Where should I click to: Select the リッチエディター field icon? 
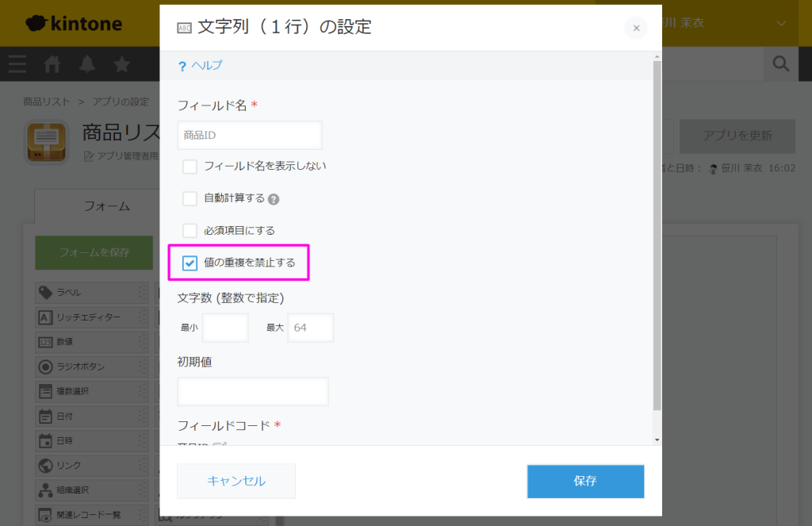click(x=45, y=317)
